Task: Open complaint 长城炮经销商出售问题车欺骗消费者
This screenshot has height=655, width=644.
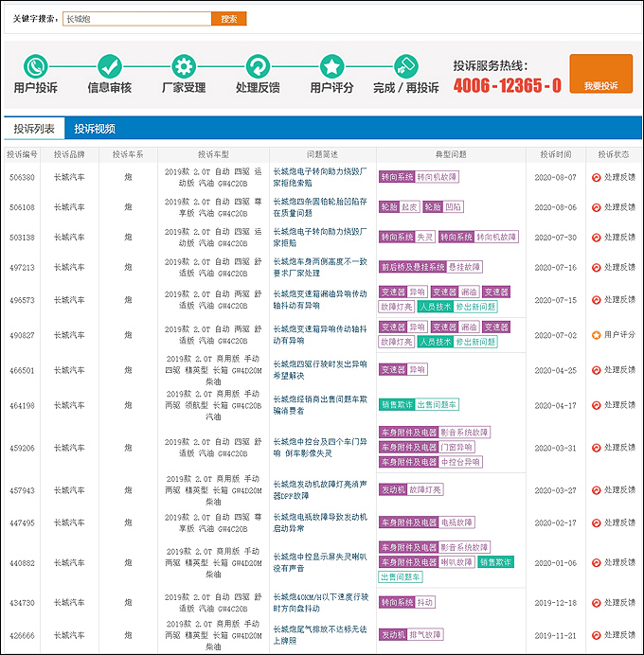Action: (320, 405)
